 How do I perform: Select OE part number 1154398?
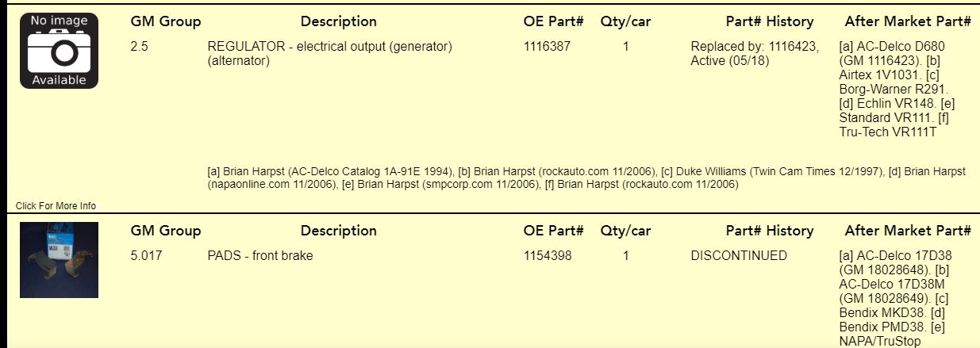pyautogui.click(x=547, y=256)
